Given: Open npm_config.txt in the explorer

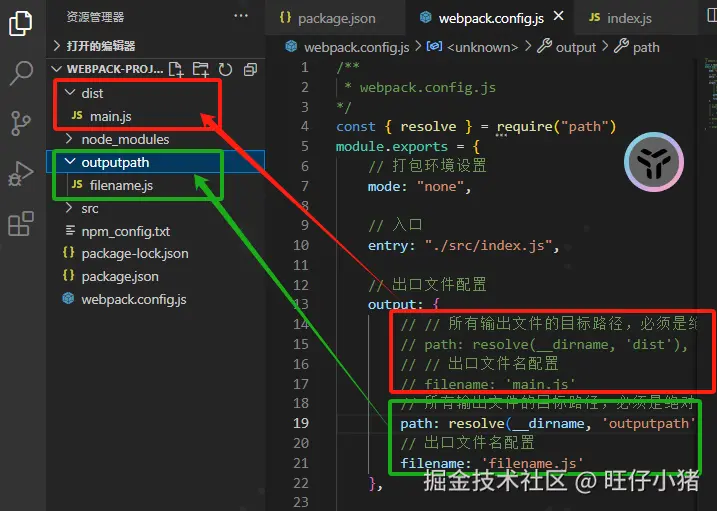Looking at the screenshot, I should point(155,231).
